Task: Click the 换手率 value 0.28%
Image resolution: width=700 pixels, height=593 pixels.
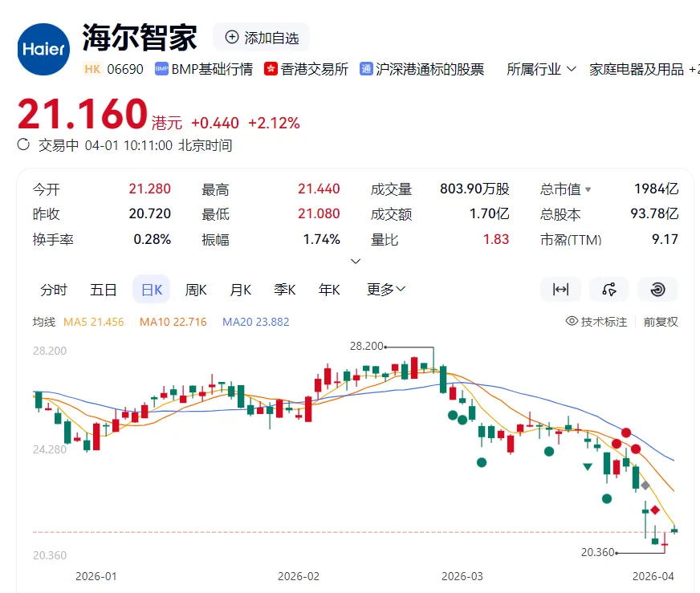Action: click(153, 239)
